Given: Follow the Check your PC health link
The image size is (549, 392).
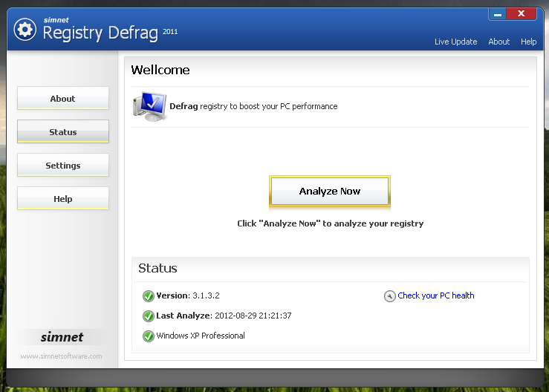Looking at the screenshot, I should (x=435, y=295).
